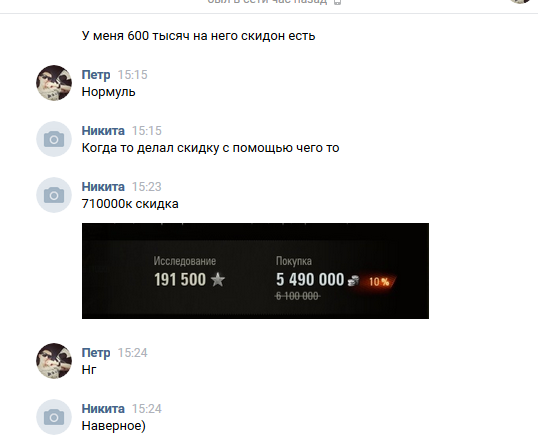Select the message Наверное)

click(114, 426)
